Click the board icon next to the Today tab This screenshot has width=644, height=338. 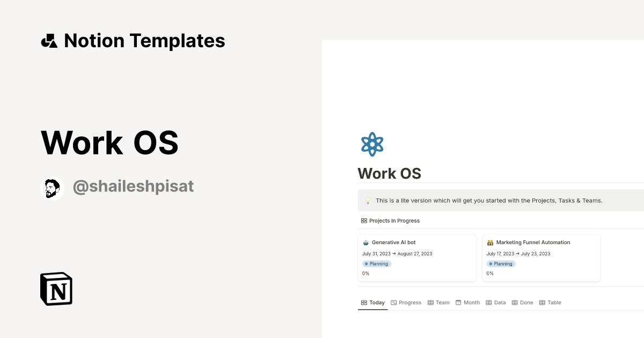click(363, 302)
